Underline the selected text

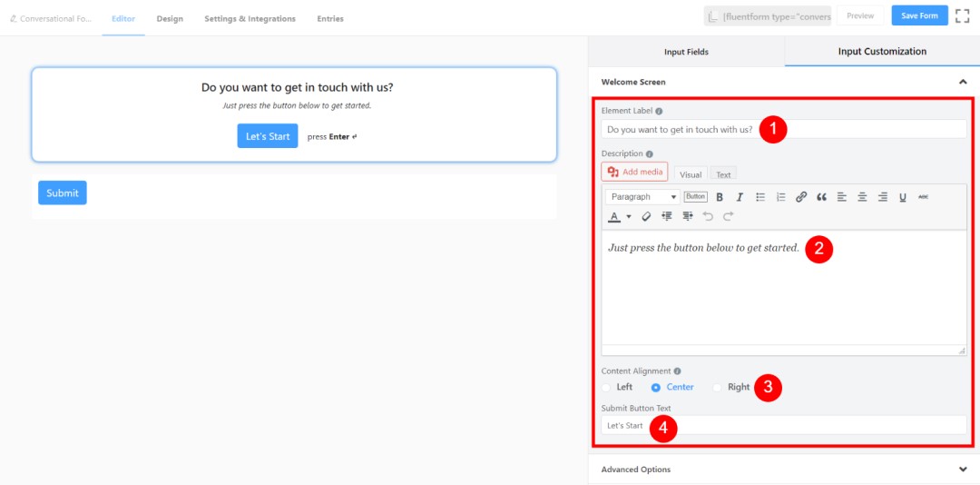(x=903, y=197)
